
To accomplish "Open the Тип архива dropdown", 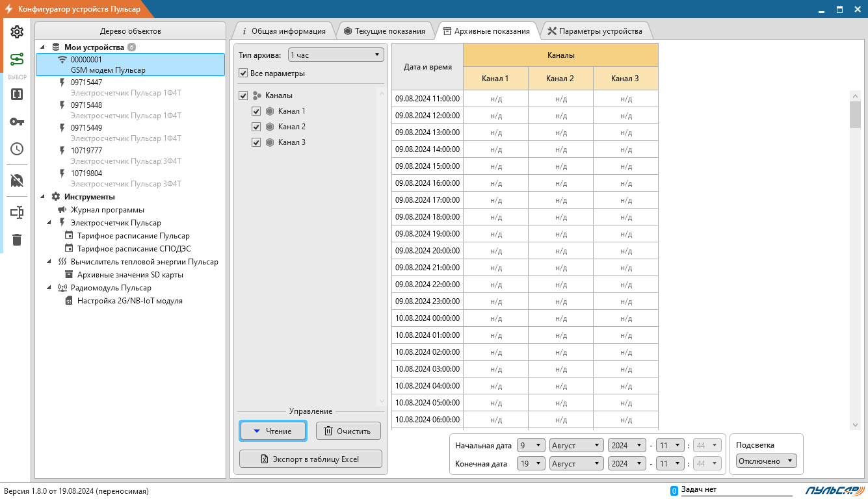I will (x=336, y=55).
